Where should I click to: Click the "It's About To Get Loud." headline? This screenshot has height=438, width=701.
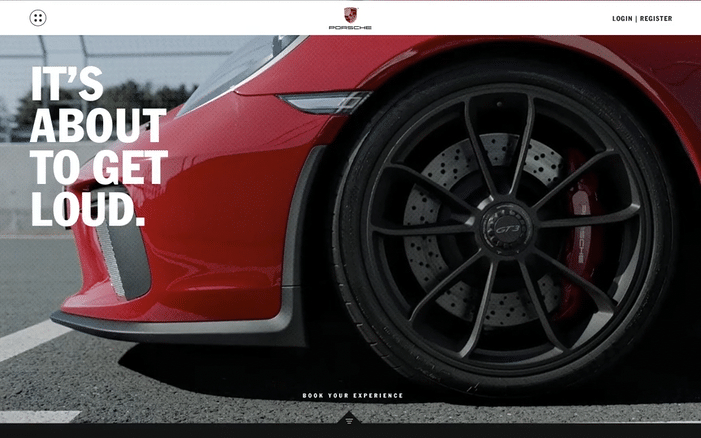coord(99,147)
